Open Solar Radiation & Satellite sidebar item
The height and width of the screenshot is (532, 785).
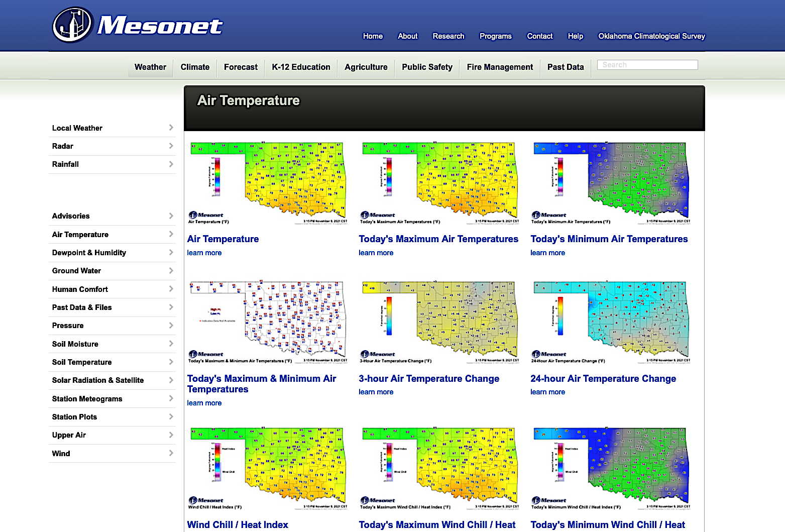coord(112,380)
